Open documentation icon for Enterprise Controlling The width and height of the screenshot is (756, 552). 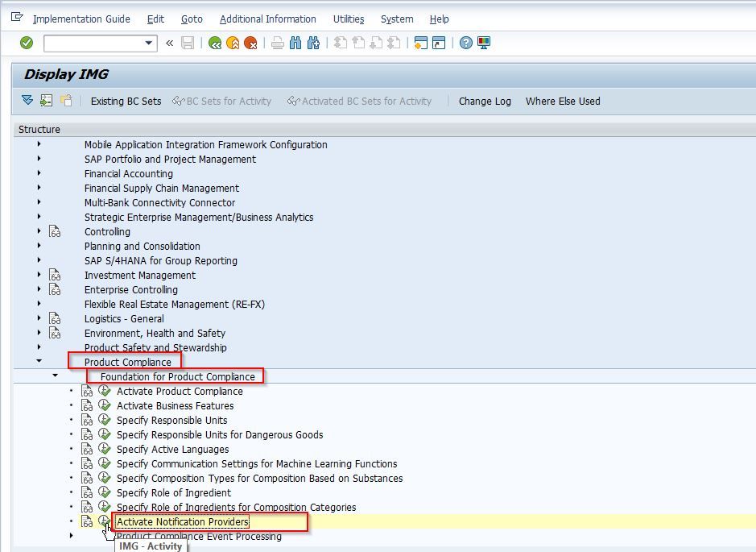pyautogui.click(x=55, y=289)
